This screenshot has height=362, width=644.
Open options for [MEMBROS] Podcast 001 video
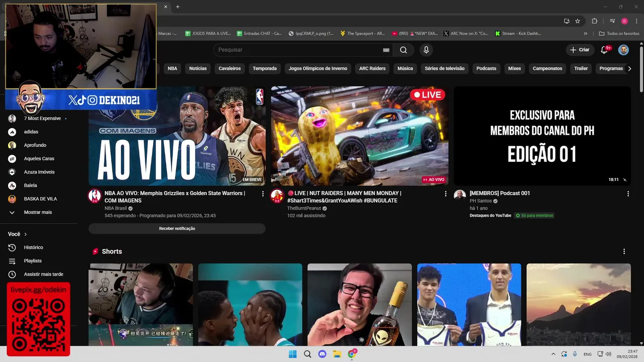point(628,194)
